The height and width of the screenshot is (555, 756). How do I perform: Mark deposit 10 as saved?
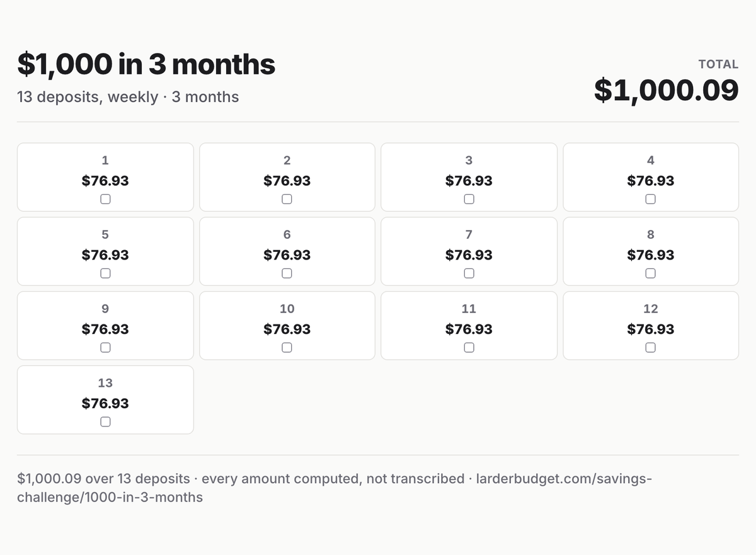(x=287, y=348)
